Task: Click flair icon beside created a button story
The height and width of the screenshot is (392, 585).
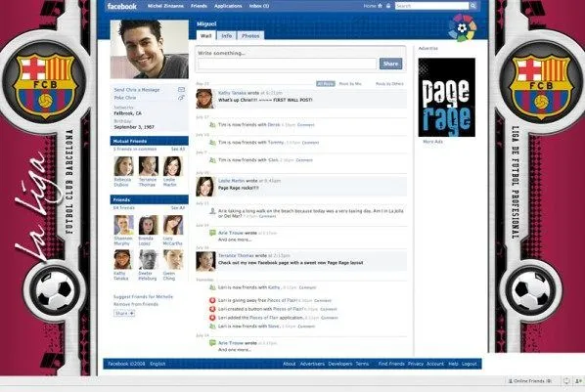Action: pos(212,309)
